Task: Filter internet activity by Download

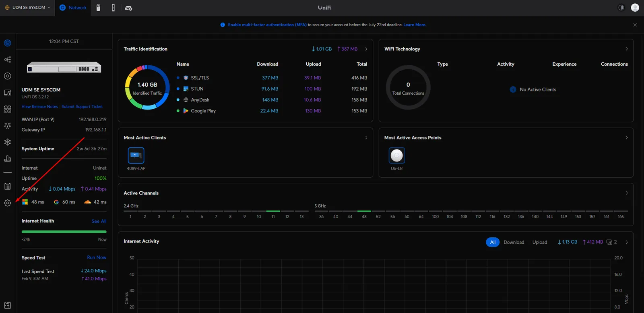Action: pyautogui.click(x=514, y=242)
